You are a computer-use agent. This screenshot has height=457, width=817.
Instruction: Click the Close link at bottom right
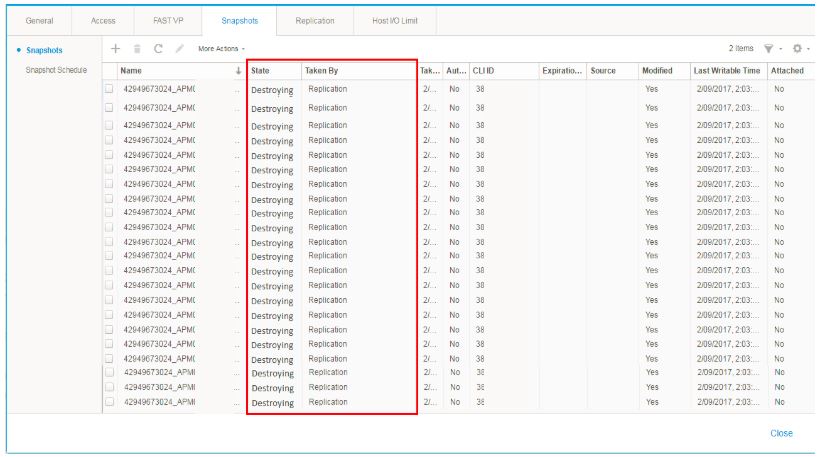(x=781, y=433)
